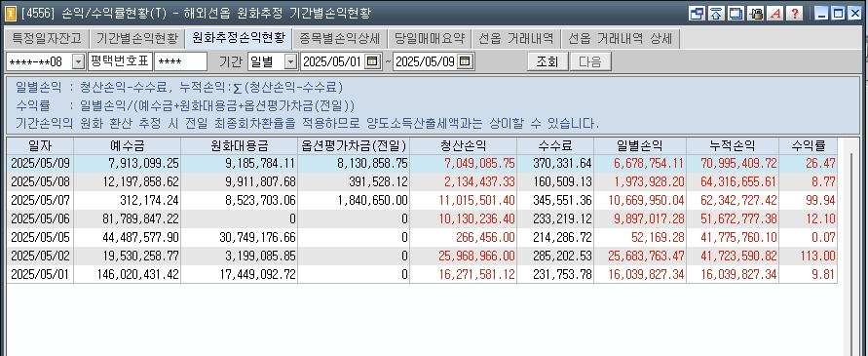Click the 원화대용금 column header

239,146
